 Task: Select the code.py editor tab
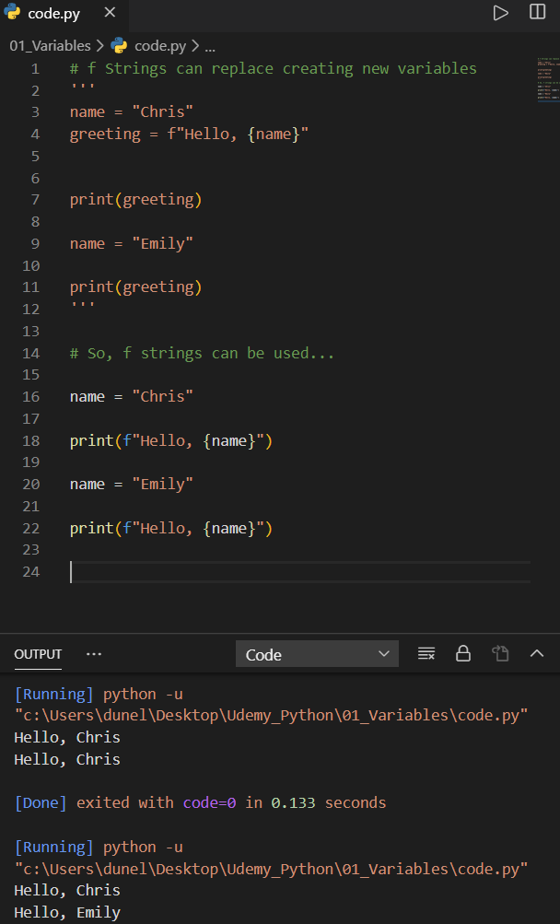click(x=52, y=13)
